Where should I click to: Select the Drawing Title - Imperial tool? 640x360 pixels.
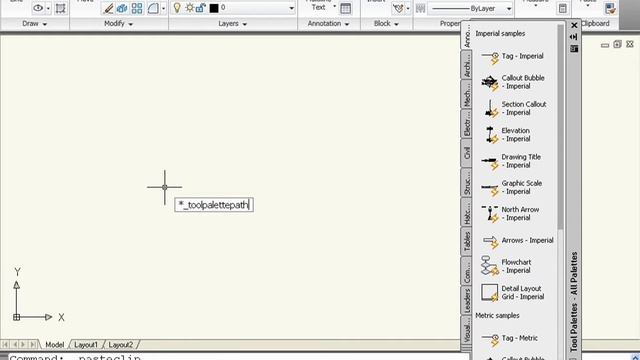coord(511,161)
